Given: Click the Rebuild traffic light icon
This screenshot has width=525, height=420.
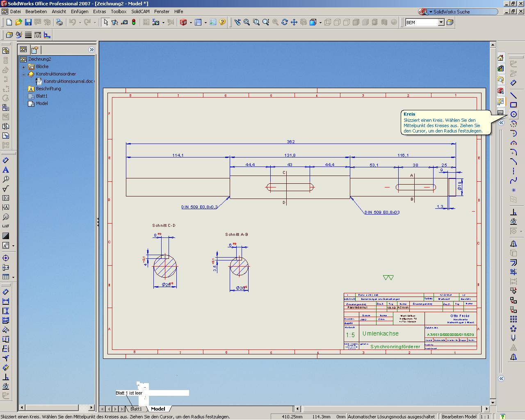Looking at the screenshot, I should coord(134,22).
